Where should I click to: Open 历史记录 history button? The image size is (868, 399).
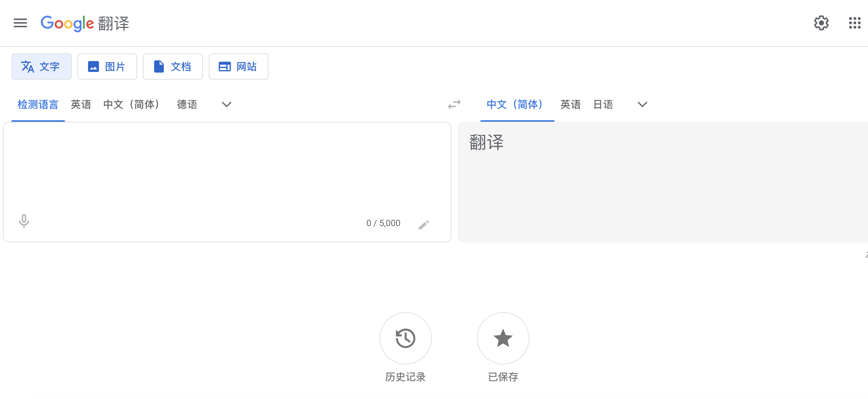click(x=405, y=338)
